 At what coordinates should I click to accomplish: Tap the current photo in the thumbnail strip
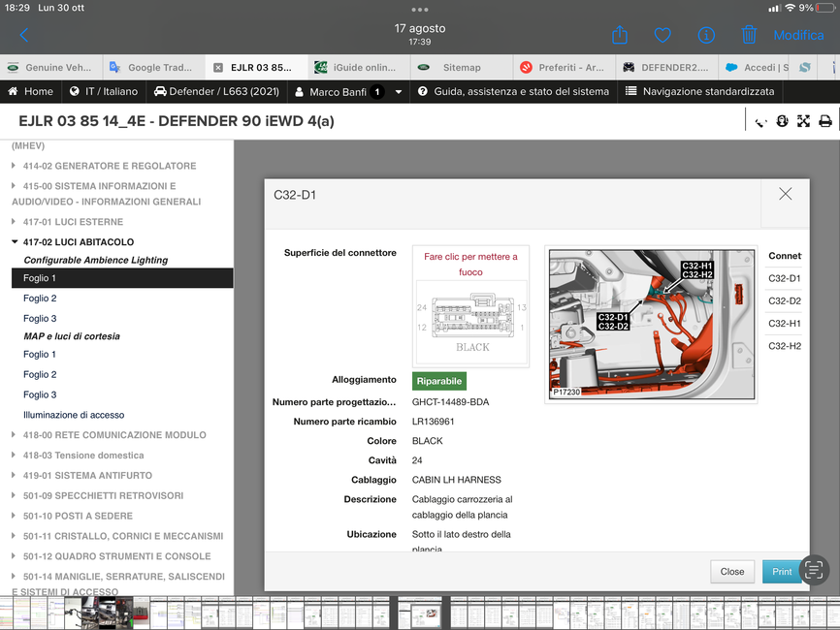(420, 613)
